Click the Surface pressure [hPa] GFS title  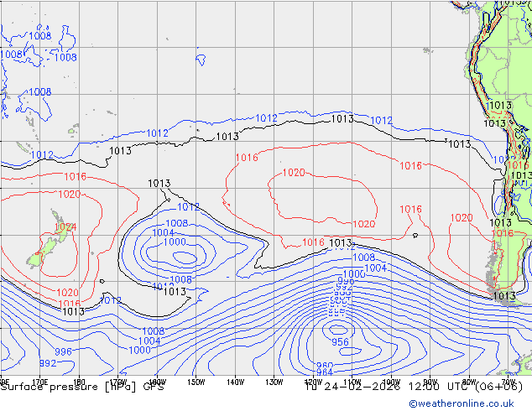click(82, 387)
